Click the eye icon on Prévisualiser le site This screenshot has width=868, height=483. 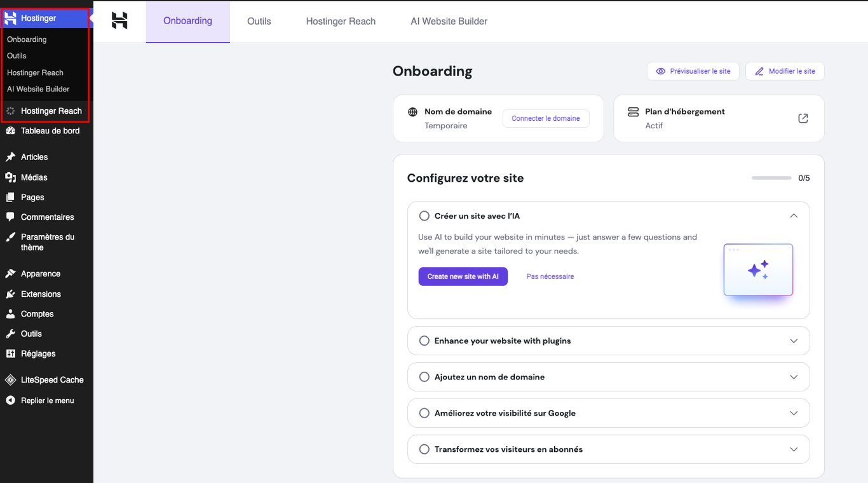pyautogui.click(x=661, y=71)
